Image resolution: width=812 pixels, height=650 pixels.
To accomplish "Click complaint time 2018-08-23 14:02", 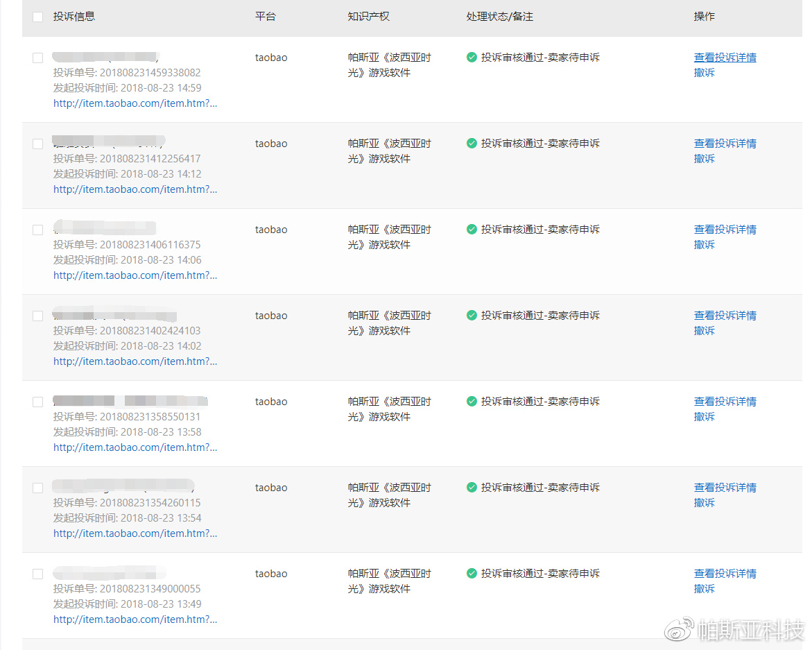I will 161,346.
